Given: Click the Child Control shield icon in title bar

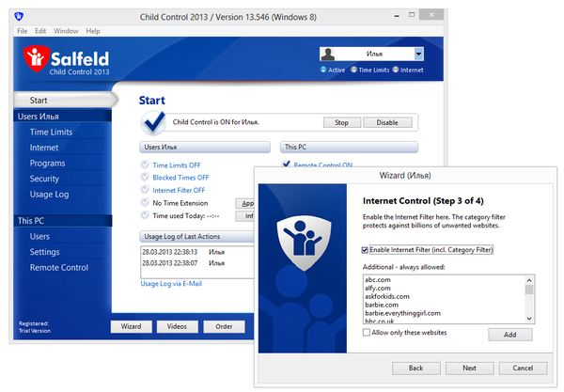Looking at the screenshot, I should point(19,16).
